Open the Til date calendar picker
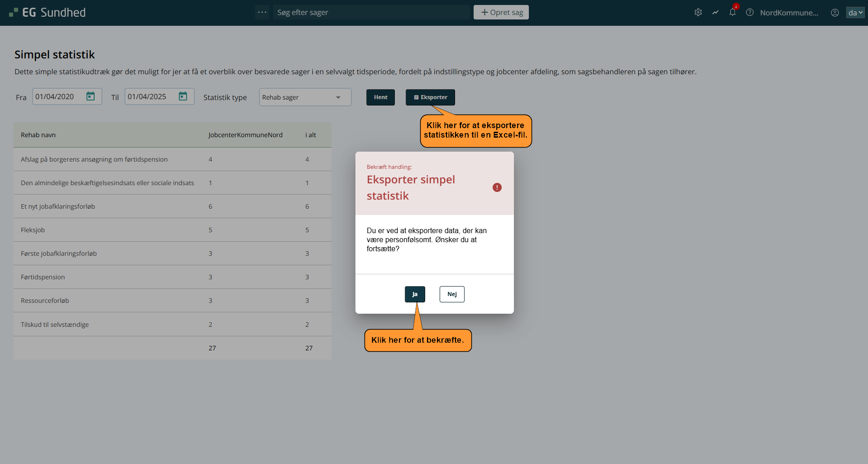Viewport: 868px width, 464px height. pyautogui.click(x=183, y=96)
